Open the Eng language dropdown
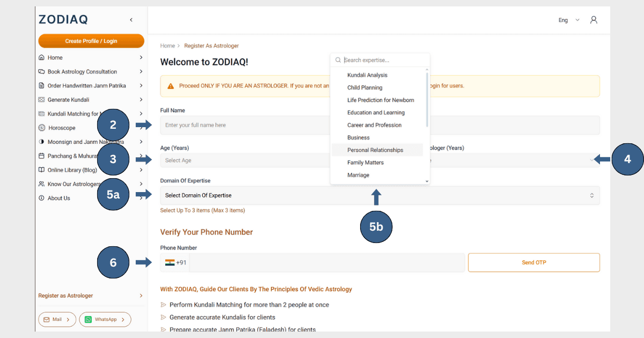This screenshot has width=644, height=338. (x=569, y=20)
